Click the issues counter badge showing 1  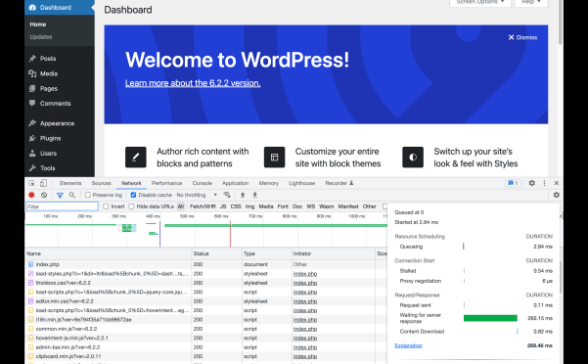click(513, 183)
